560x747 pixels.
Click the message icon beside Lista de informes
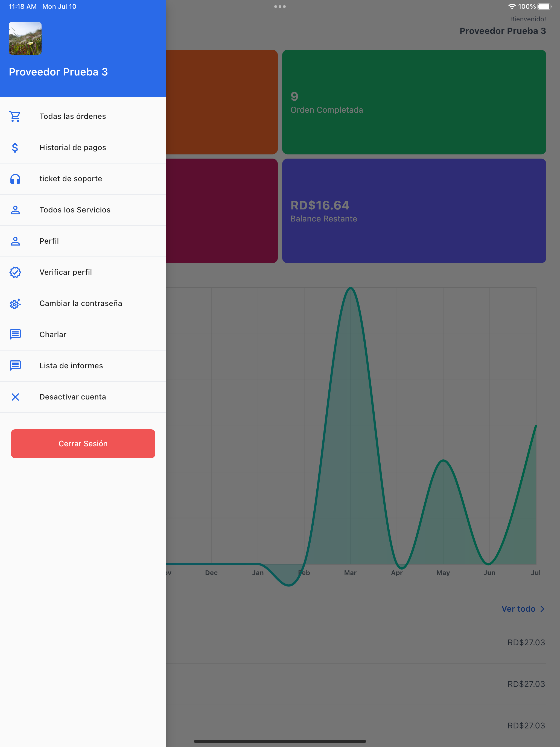pyautogui.click(x=15, y=366)
